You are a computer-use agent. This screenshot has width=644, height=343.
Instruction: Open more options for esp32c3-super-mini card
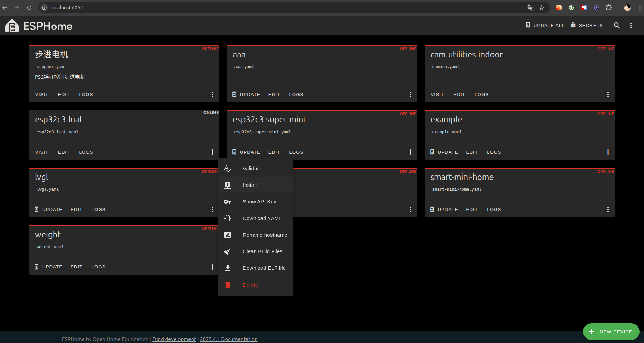click(410, 152)
